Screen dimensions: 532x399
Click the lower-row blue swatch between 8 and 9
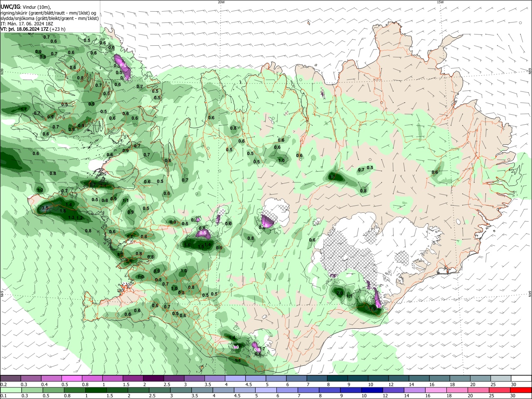tap(330, 390)
